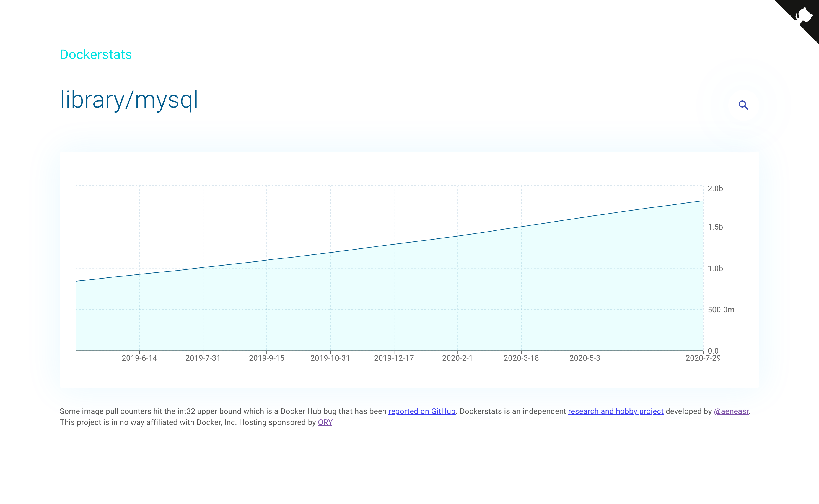Click the 2019-9-15 date tick label

tap(266, 358)
